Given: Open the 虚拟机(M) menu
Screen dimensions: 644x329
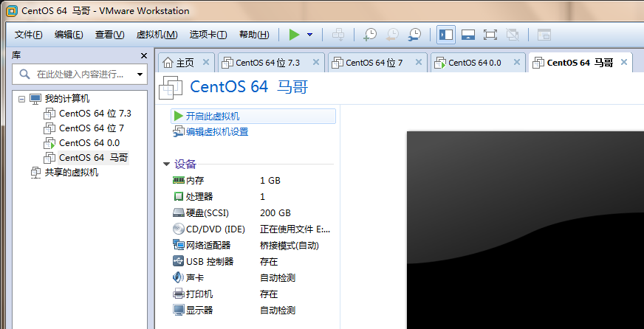Looking at the screenshot, I should coord(157,35).
